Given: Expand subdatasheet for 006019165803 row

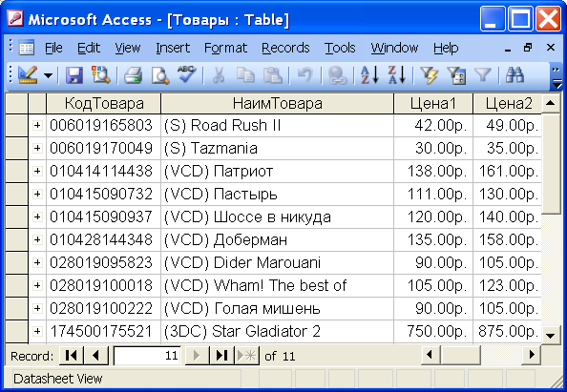Looking at the screenshot, I should coord(37,125).
